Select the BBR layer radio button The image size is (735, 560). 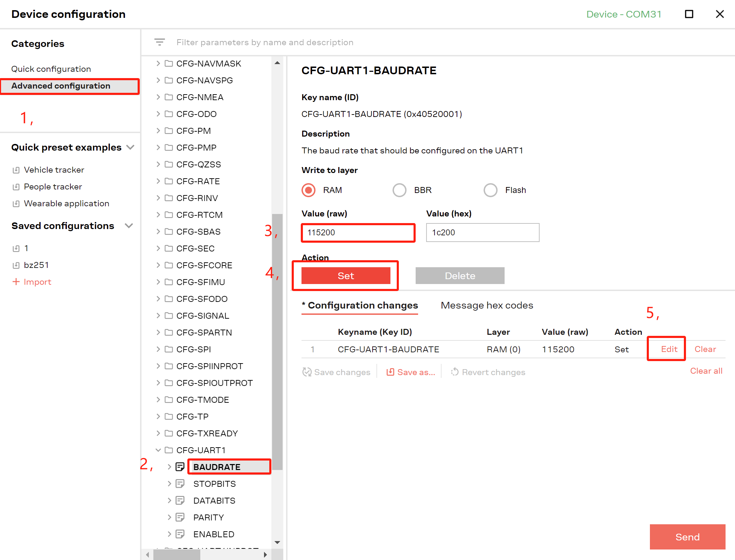point(400,190)
